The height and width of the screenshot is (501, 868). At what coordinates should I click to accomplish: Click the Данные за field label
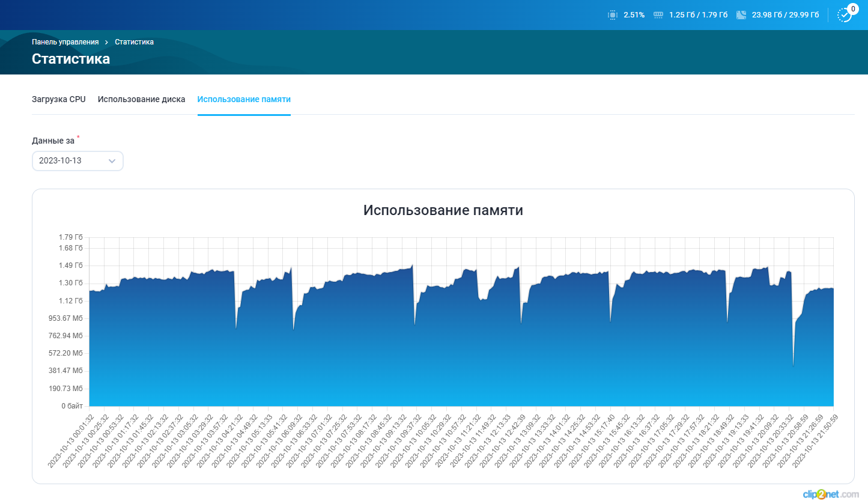(53, 141)
